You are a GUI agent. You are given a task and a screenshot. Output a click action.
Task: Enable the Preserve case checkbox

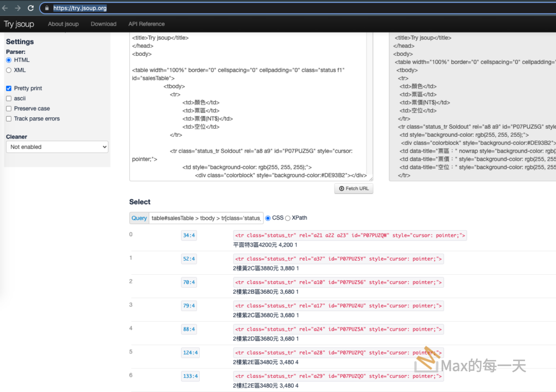(9, 109)
